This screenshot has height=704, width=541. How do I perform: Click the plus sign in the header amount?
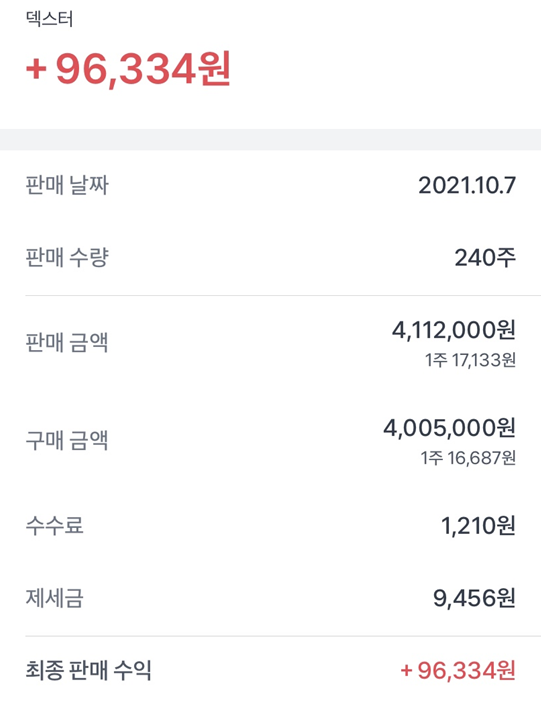36,70
